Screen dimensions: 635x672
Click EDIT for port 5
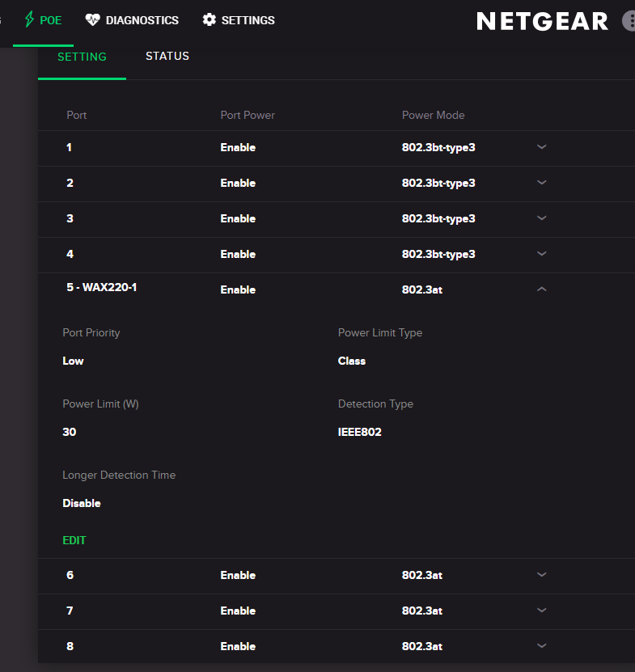[74, 540]
